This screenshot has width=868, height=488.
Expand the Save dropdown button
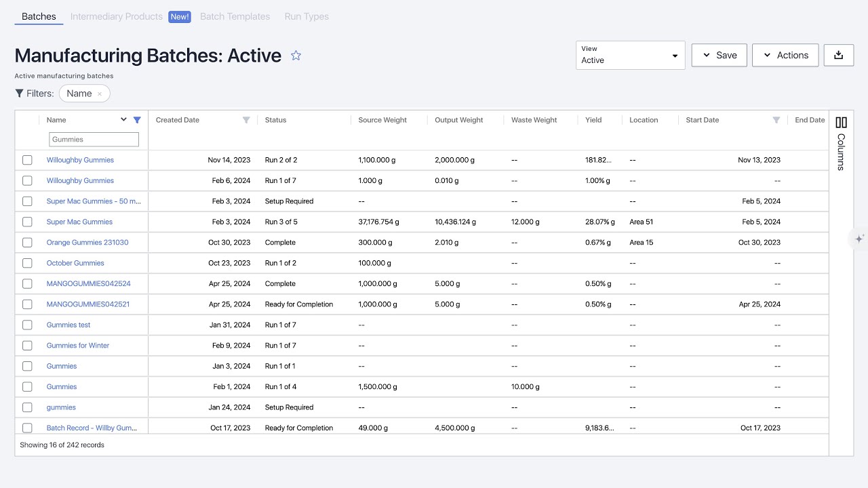tap(719, 55)
